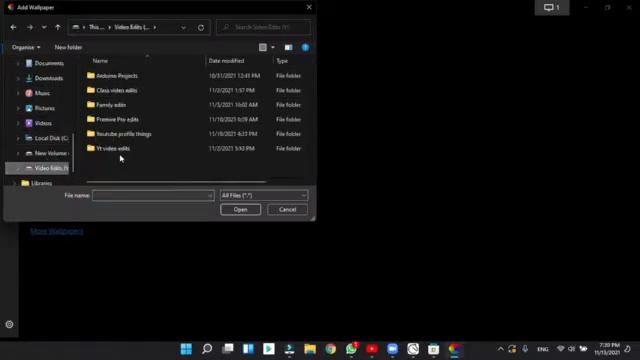The height and width of the screenshot is (360, 640).
Task: Expand the Documents tree node
Action: pos(18,63)
